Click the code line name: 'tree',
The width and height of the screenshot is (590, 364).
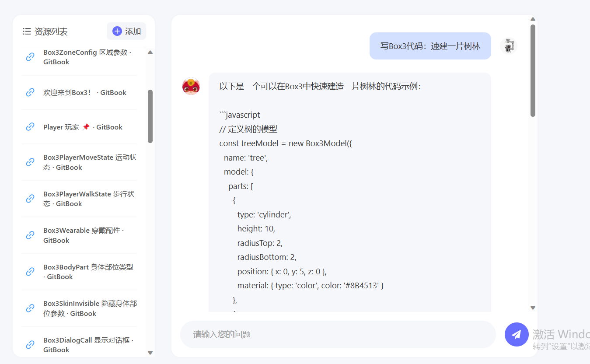click(246, 157)
